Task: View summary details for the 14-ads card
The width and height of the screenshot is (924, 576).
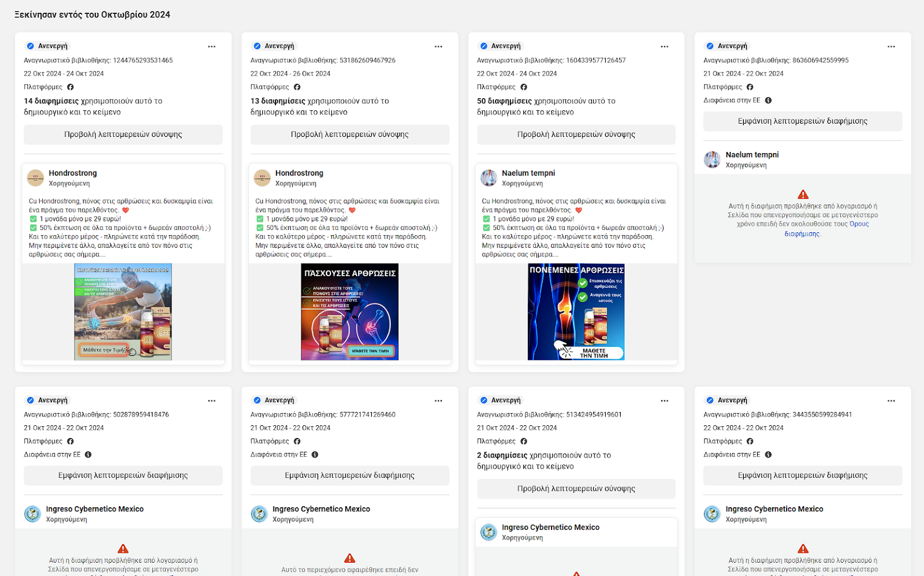Action: pyautogui.click(x=123, y=135)
